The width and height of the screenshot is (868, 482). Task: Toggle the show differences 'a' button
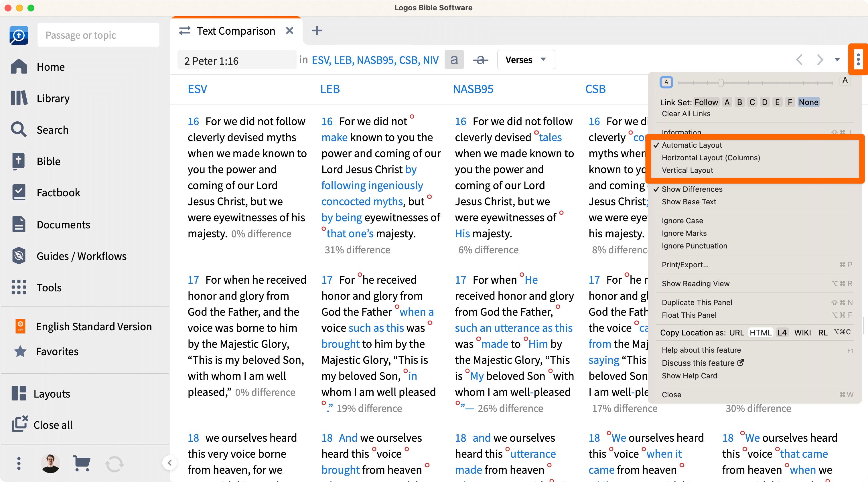pyautogui.click(x=454, y=60)
